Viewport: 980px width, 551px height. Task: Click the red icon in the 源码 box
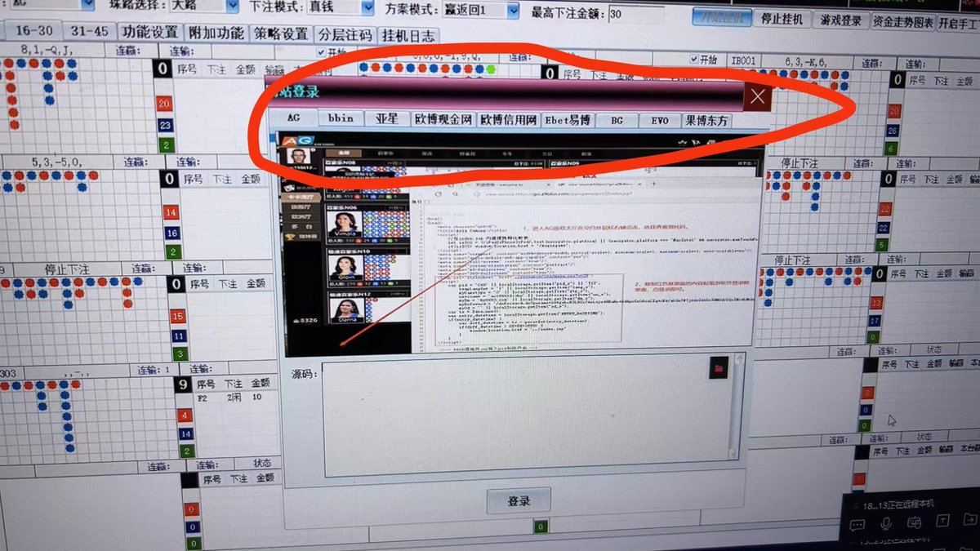719,368
